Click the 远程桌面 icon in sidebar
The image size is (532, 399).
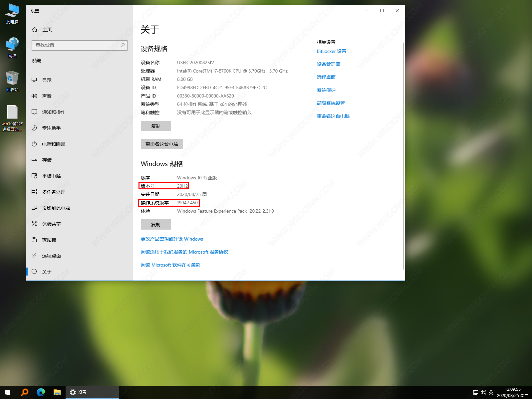pos(34,256)
